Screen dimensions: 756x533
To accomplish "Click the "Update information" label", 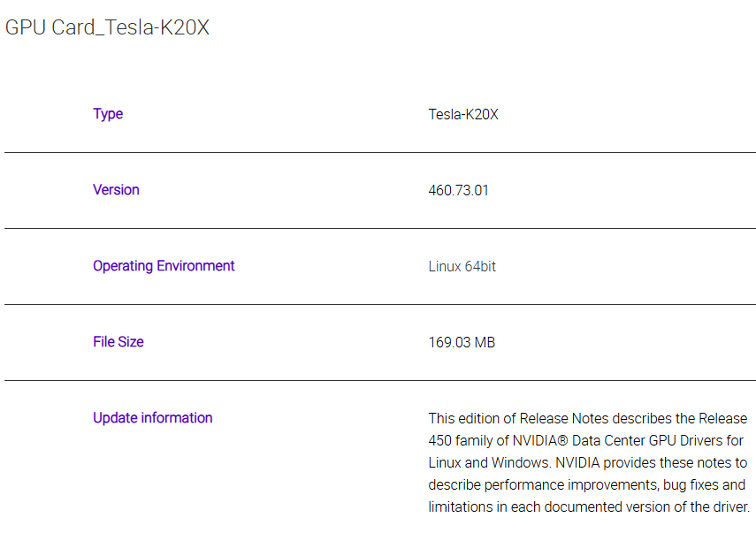I will tap(152, 418).
